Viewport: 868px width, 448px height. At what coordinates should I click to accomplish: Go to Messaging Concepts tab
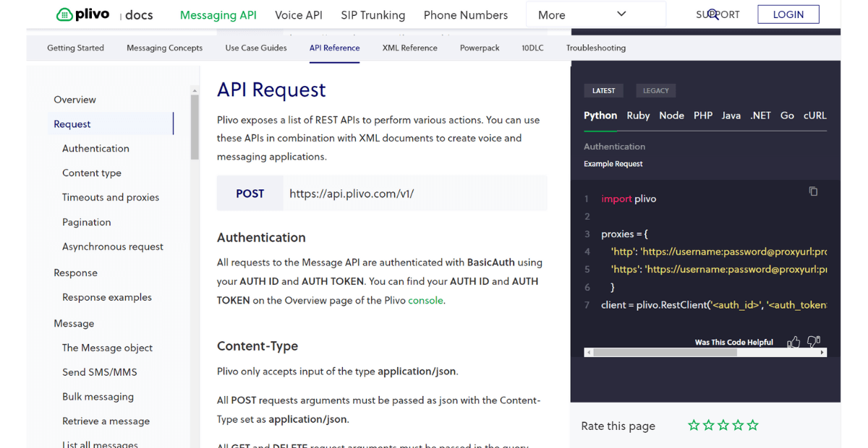pos(164,48)
